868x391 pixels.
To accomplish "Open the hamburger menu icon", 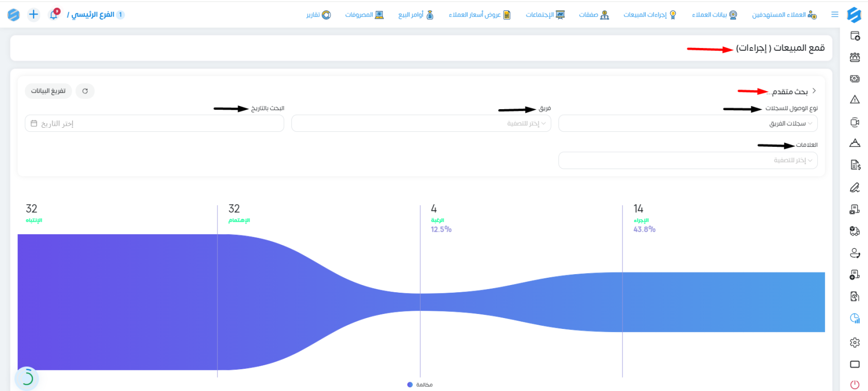I will click(834, 14).
